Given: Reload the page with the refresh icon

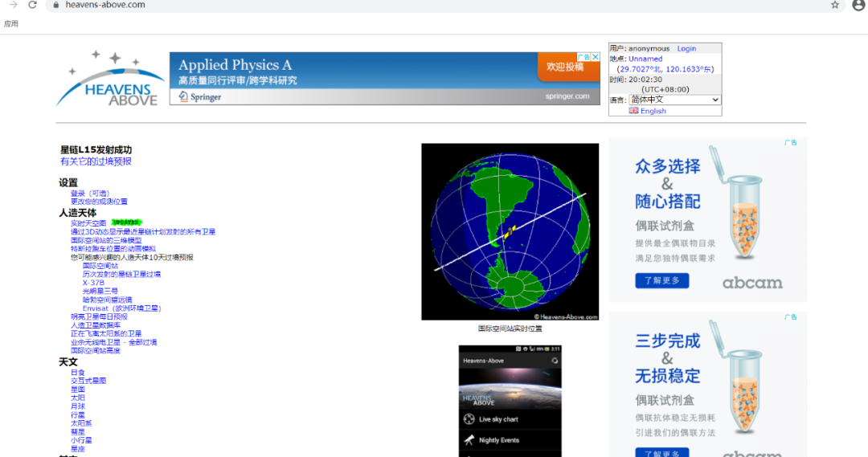Looking at the screenshot, I should 32,5.
